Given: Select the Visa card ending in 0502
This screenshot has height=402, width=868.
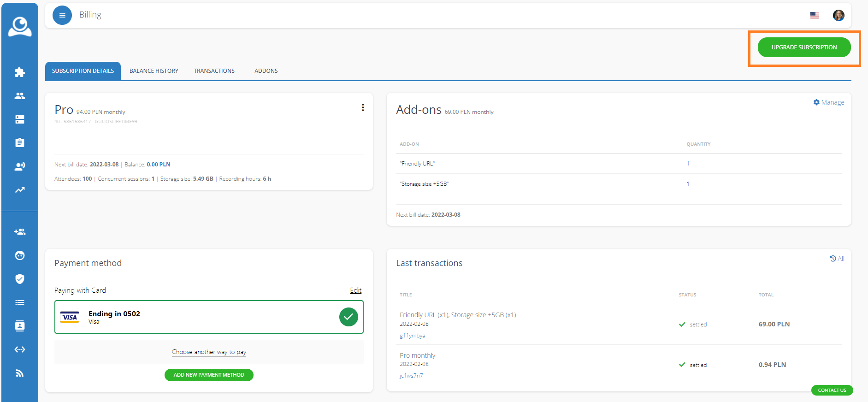Looking at the screenshot, I should (209, 317).
